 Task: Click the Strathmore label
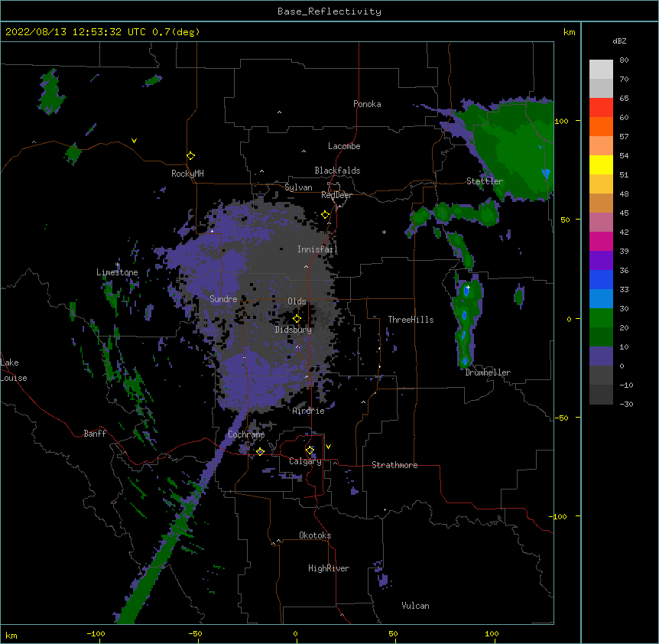[x=394, y=465]
